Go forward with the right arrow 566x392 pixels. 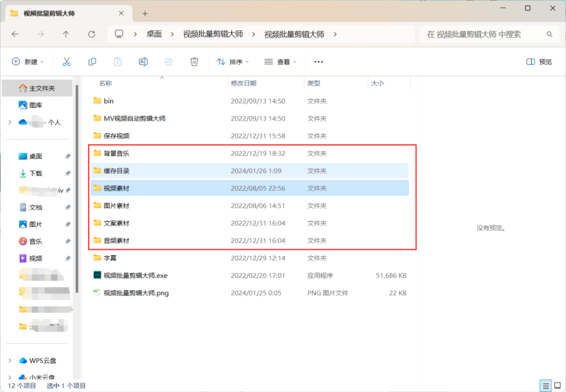click(x=40, y=34)
